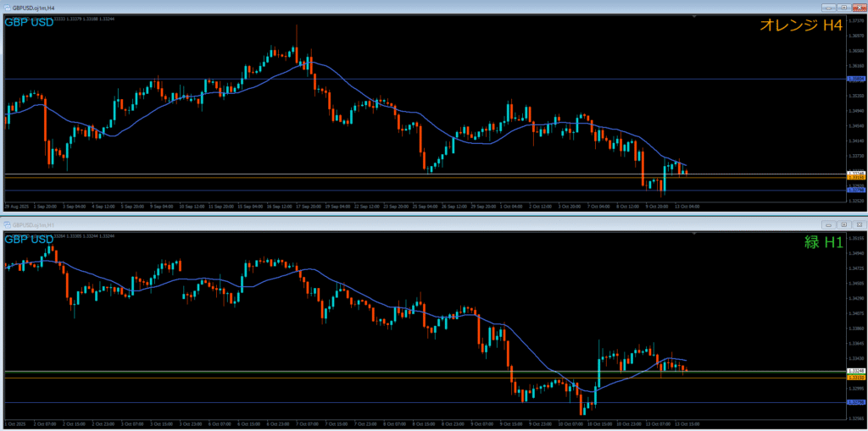Close the GBPUSD H1 chart window
The width and height of the screenshot is (868, 431).
(x=858, y=224)
